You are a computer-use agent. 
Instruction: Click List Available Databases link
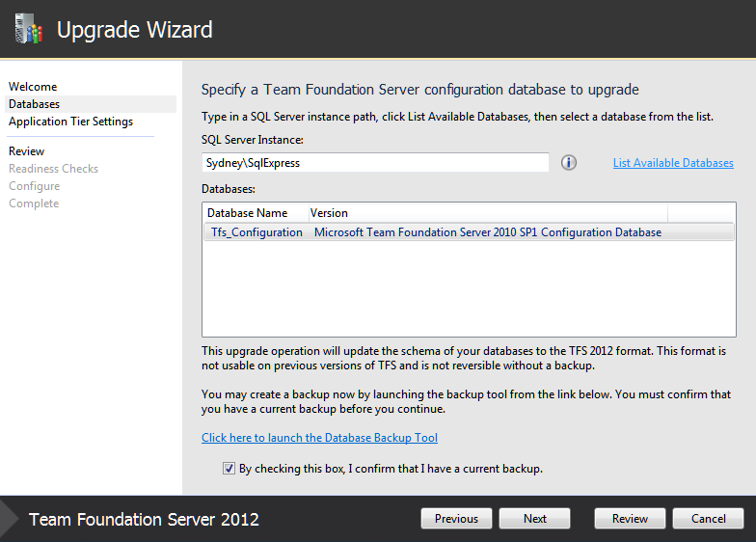point(673,163)
